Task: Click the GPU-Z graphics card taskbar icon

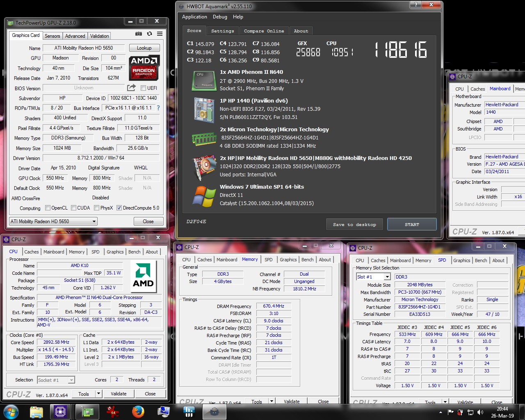Action: point(88,411)
